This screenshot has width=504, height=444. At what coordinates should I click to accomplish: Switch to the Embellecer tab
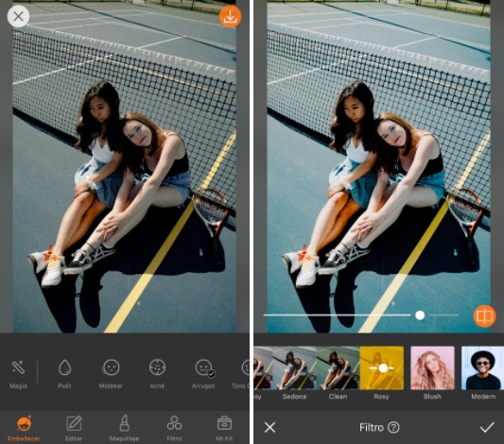click(x=24, y=428)
